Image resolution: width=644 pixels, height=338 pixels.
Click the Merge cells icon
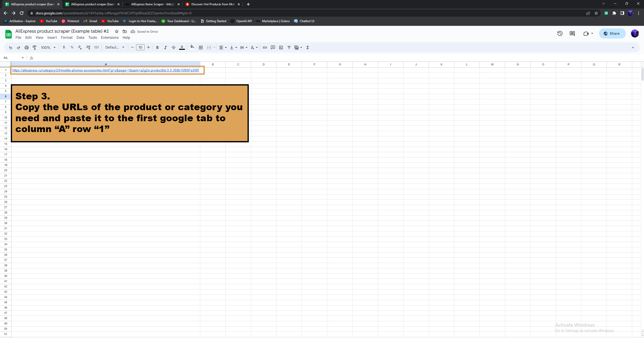tap(209, 48)
